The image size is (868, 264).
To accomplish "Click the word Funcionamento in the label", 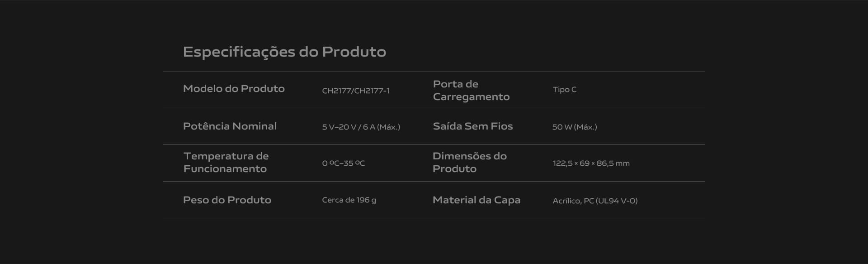I will point(225,169).
